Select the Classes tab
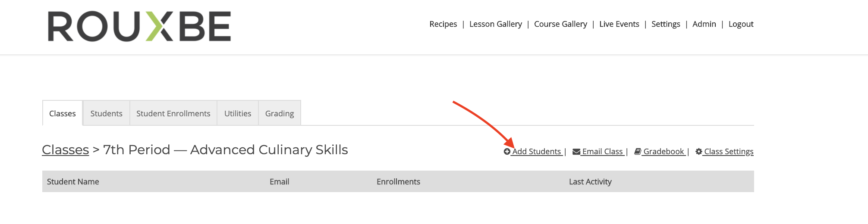This screenshot has height=224, width=868. [63, 113]
